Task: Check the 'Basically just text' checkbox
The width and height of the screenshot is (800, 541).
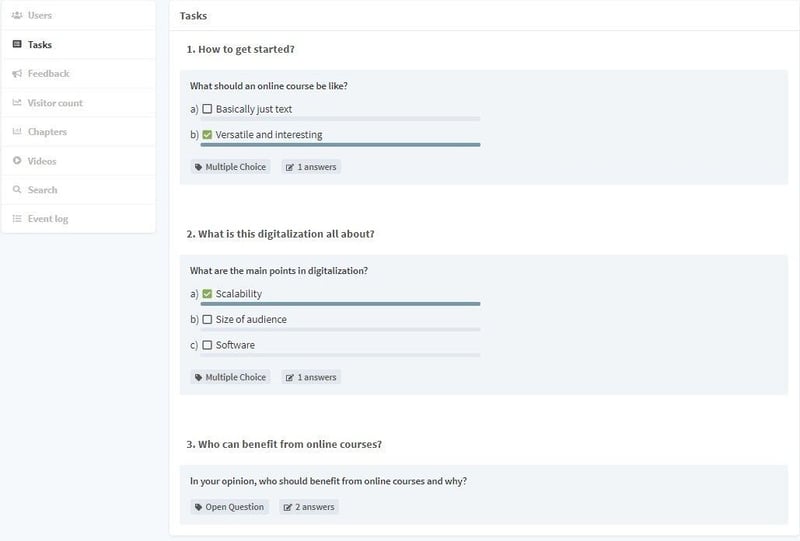Action: [207, 109]
